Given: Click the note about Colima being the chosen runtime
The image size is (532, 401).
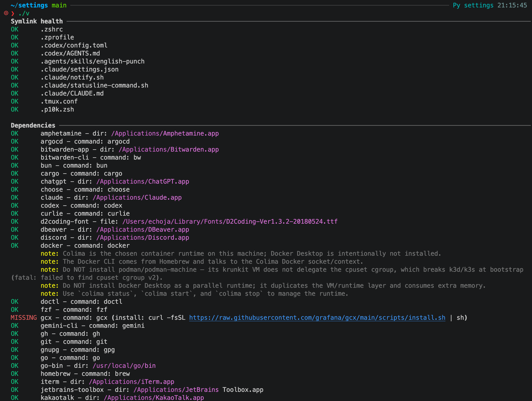Looking at the screenshot, I should (241, 254).
